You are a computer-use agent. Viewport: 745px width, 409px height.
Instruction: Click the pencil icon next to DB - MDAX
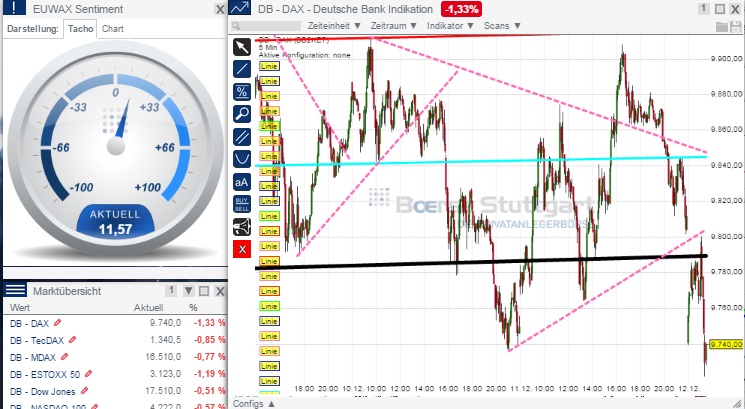click(x=64, y=357)
